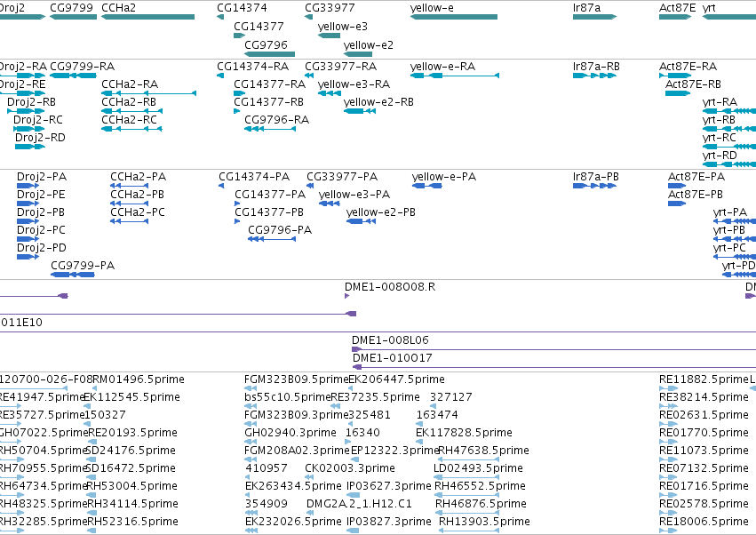Viewport: 756px width, 535px height.
Task: Click the CCHa2-RB transcript label
Action: point(129,102)
